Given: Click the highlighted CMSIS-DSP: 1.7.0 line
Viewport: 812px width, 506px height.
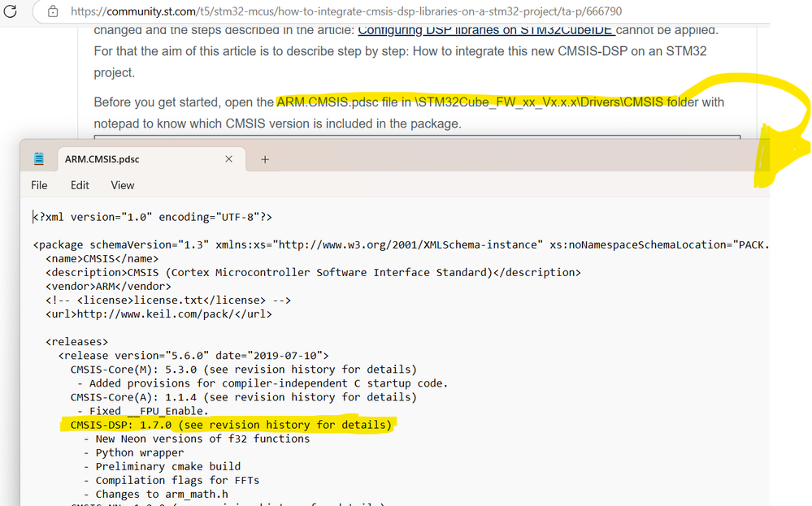Looking at the screenshot, I should 231,425.
